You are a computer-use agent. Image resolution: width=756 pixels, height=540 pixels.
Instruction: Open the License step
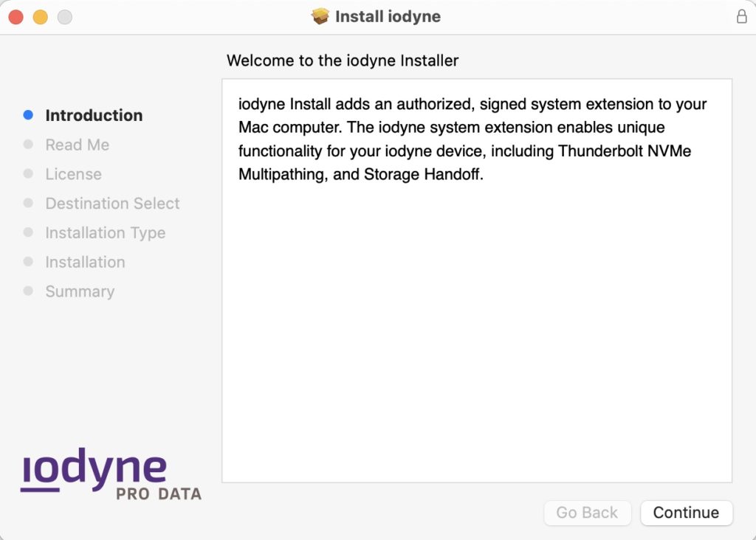click(73, 174)
